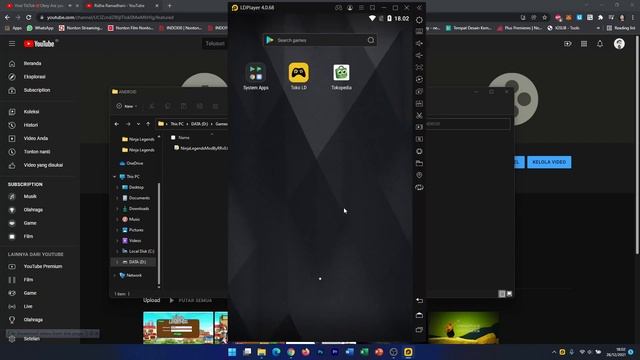Click the YouTube logo

pos(39,44)
